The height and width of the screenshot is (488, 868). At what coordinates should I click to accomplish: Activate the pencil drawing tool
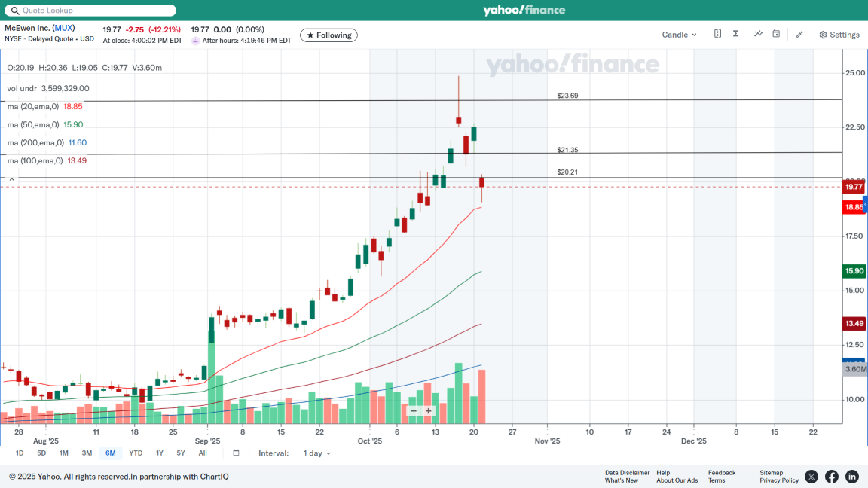coord(799,35)
